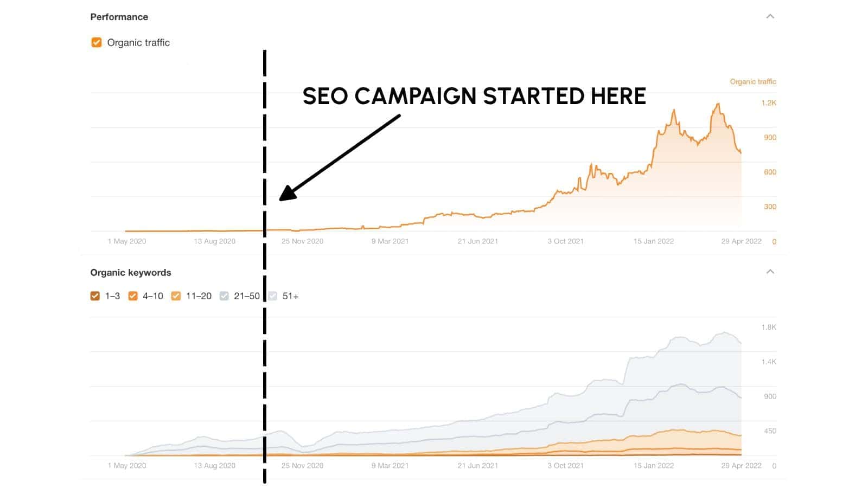Click the Performance section heading

click(119, 17)
